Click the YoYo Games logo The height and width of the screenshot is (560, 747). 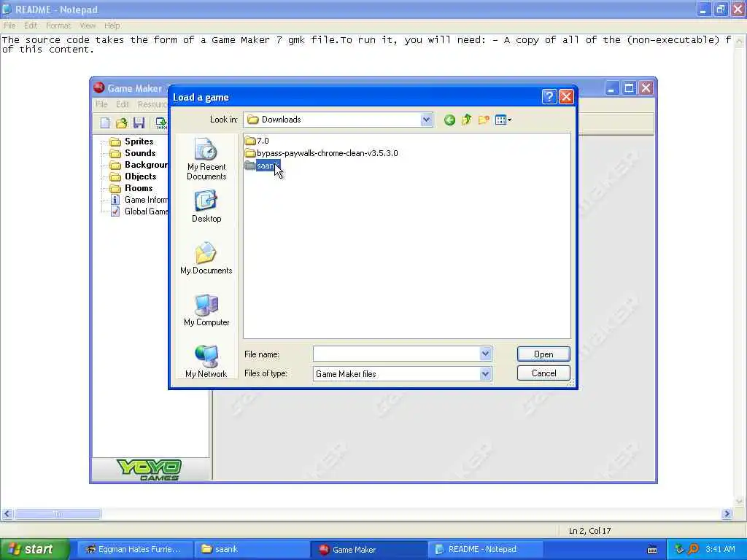(149, 470)
